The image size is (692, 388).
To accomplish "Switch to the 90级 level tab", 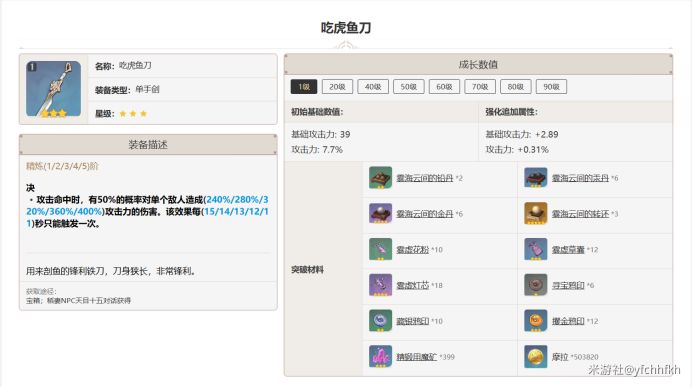I will click(x=551, y=87).
